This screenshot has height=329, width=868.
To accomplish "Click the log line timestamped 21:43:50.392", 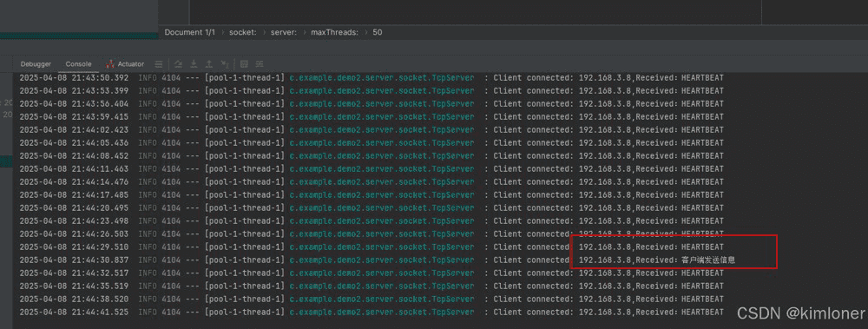I will tap(372, 77).
